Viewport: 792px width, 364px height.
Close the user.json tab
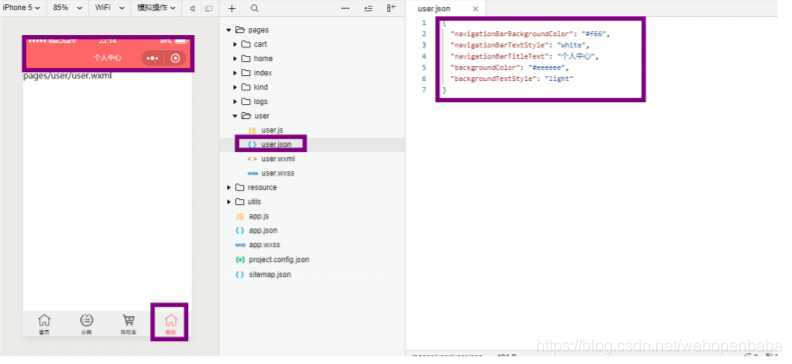[475, 9]
